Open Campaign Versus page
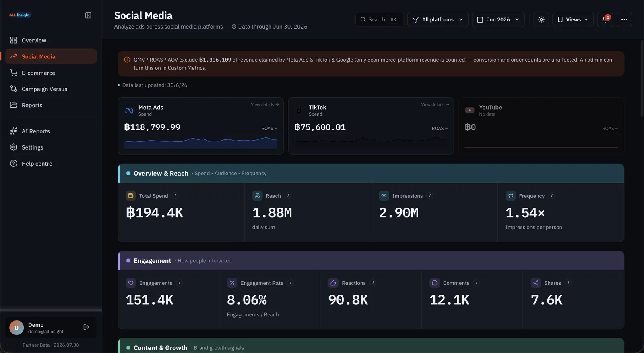The width and height of the screenshot is (644, 353). pyautogui.click(x=51, y=89)
